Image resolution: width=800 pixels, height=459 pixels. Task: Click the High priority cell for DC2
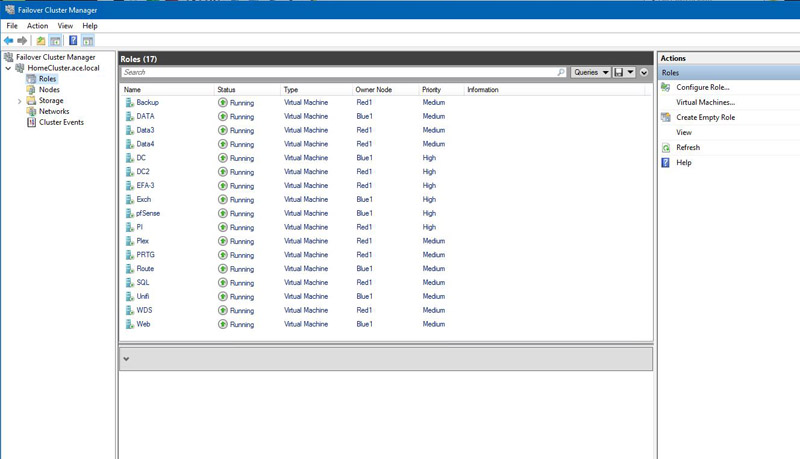pos(429,172)
